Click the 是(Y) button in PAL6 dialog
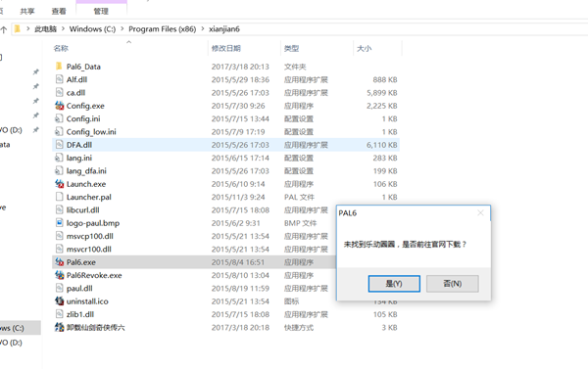 [394, 284]
